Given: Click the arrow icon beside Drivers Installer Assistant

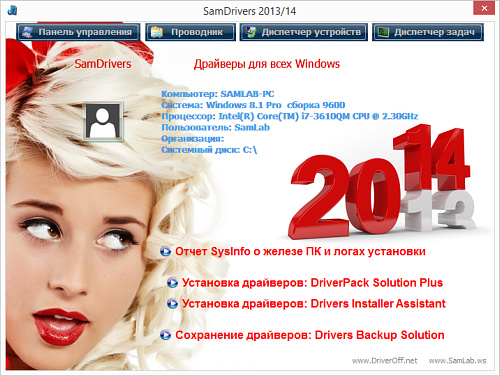Looking at the screenshot, I should coord(172,304).
